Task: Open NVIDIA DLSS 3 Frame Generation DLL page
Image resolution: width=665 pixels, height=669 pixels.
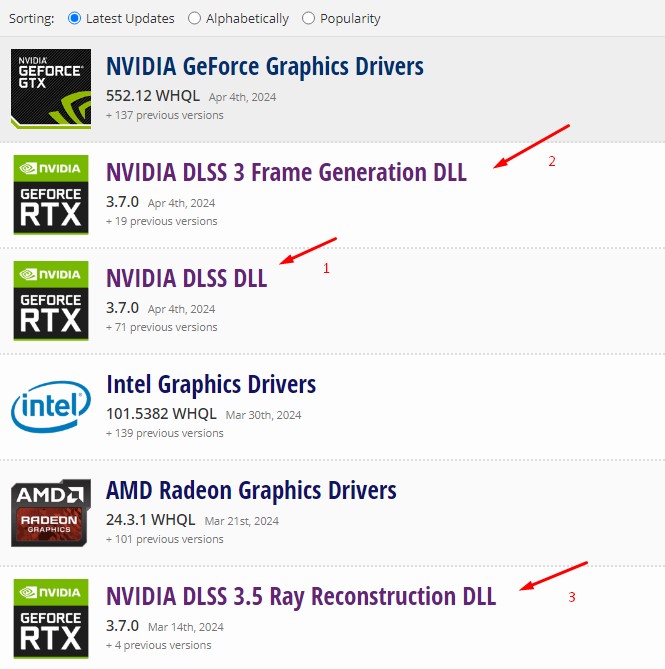Action: click(x=286, y=172)
